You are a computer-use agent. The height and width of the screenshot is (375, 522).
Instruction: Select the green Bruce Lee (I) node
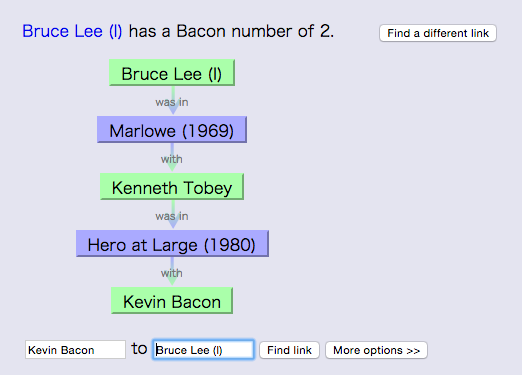(172, 73)
